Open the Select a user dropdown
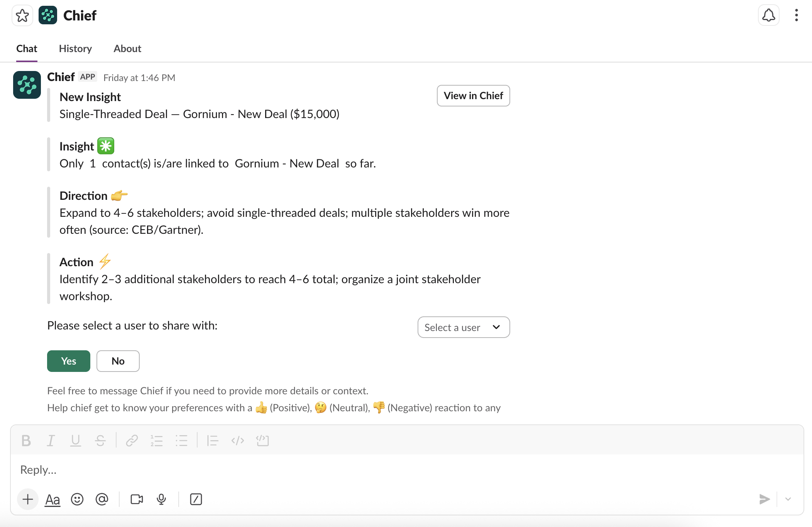 (x=464, y=327)
